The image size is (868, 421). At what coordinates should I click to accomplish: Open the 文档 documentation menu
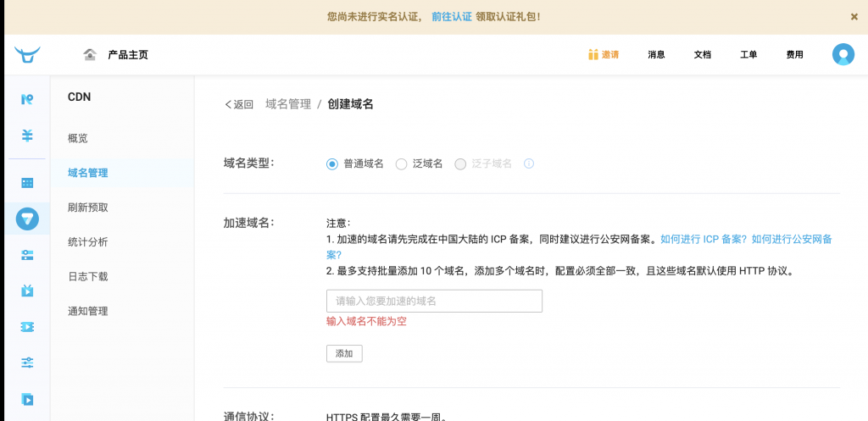[703, 55]
